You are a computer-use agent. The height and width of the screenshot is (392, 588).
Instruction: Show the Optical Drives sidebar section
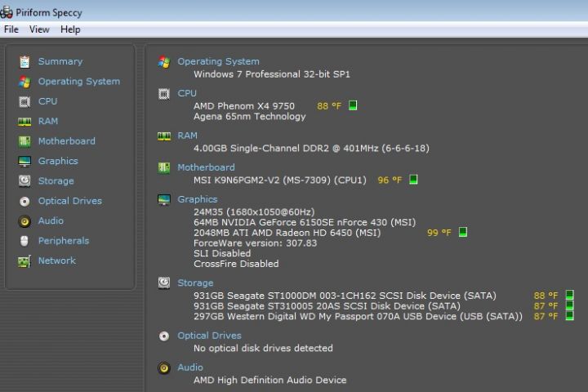pyautogui.click(x=70, y=201)
